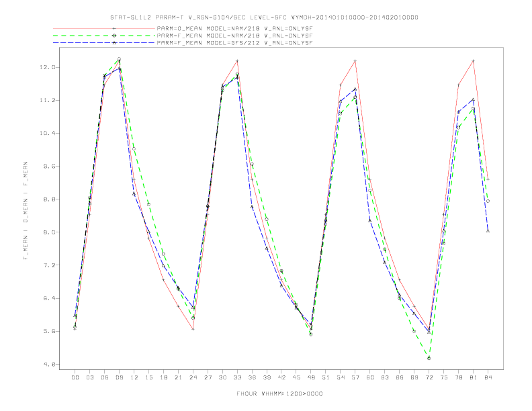532x411 pixels.
Task: Click the blue dashed line legend sample
Action: pyautogui.click(x=104, y=43)
